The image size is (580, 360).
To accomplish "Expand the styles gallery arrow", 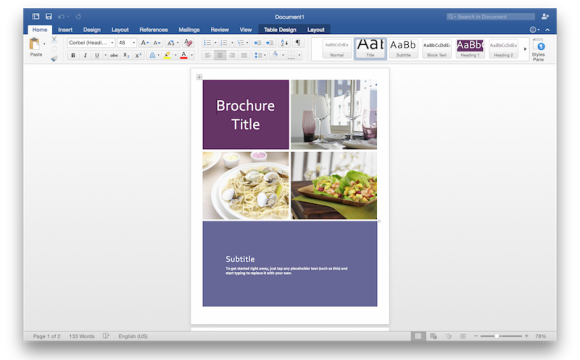I will (x=525, y=49).
